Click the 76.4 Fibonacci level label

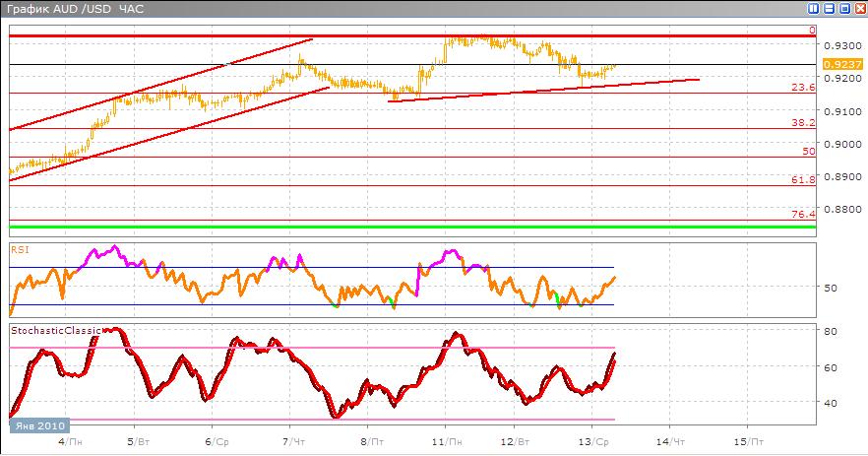[x=804, y=215]
